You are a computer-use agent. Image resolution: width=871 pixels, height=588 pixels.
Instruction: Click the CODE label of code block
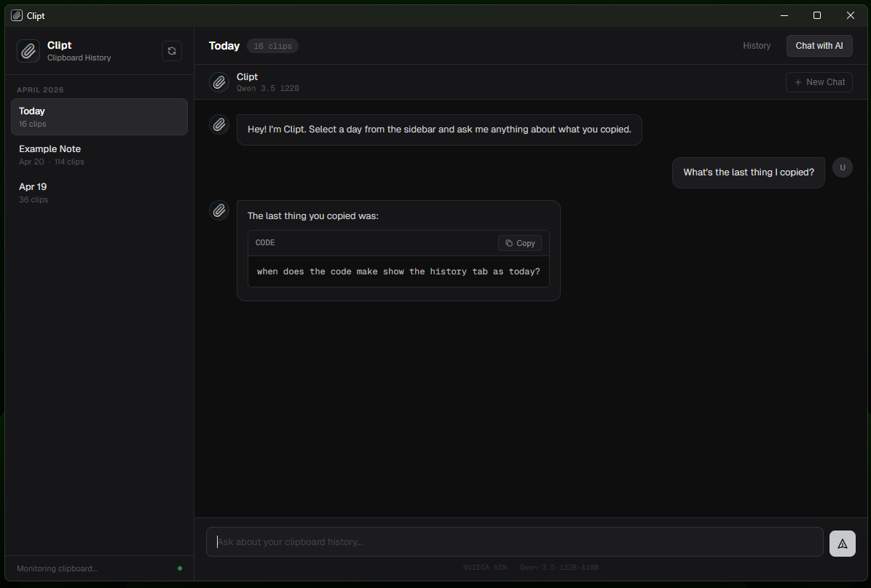[265, 242]
